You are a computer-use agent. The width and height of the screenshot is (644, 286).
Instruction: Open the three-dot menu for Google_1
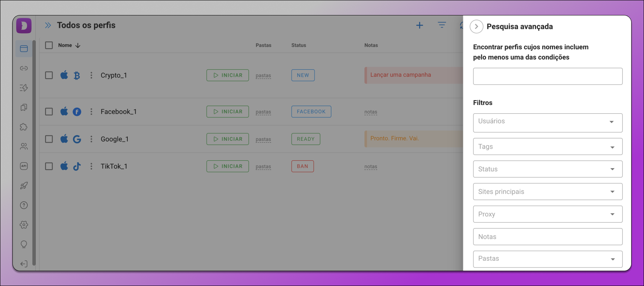[x=91, y=139]
